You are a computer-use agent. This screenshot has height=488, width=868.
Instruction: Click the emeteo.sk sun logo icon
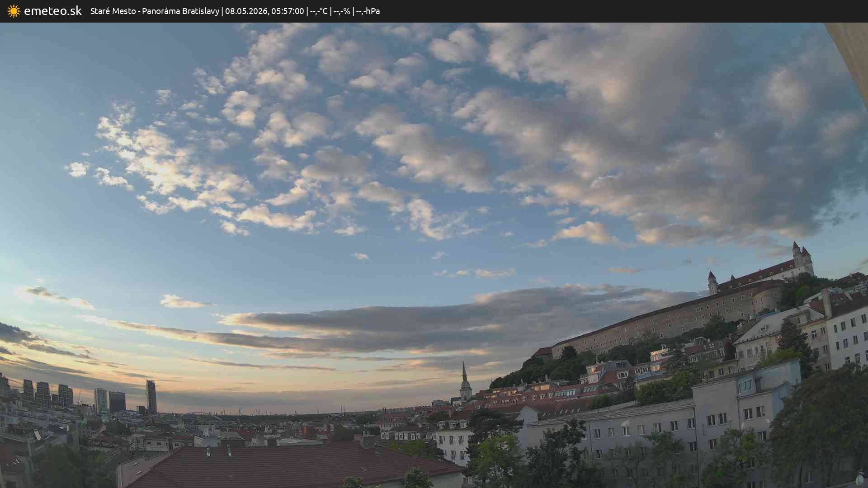tap(14, 11)
